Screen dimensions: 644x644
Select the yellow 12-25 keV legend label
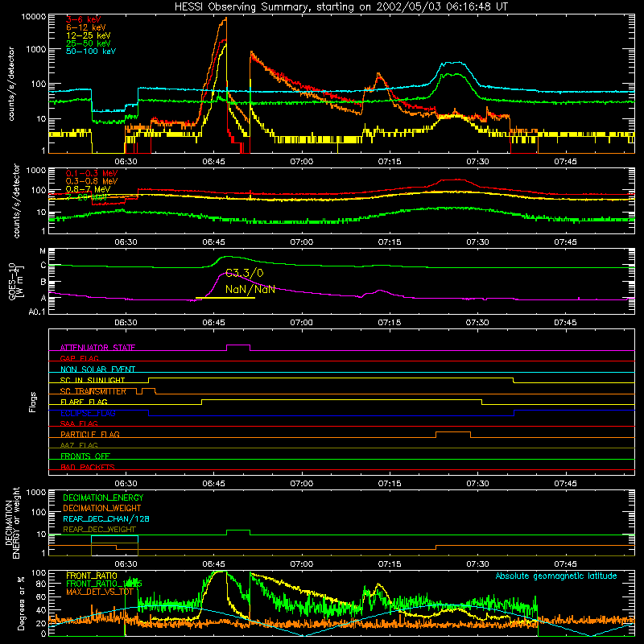[x=89, y=35]
